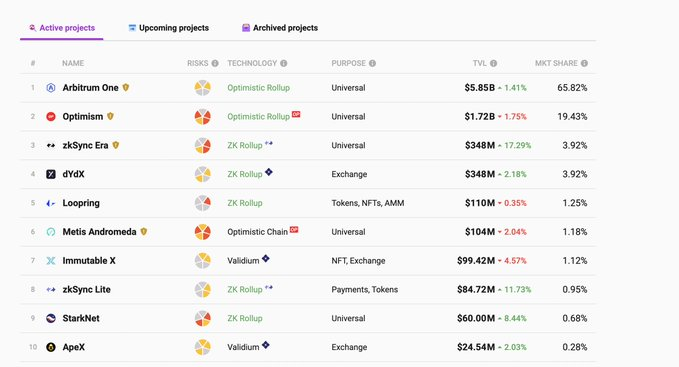The height and width of the screenshot is (367, 679).
Task: Open the Metis Andromeda project link
Action: 99,232
